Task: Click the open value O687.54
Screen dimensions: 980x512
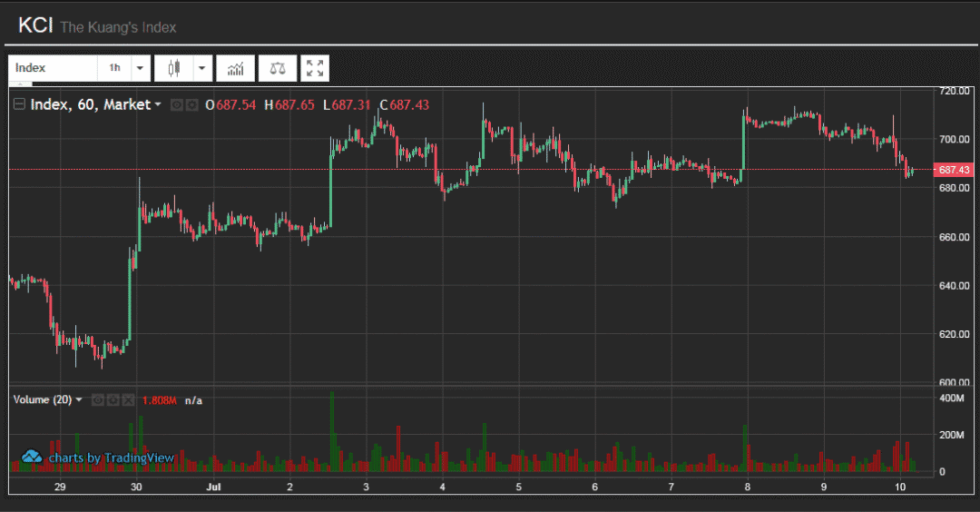Action: point(230,105)
